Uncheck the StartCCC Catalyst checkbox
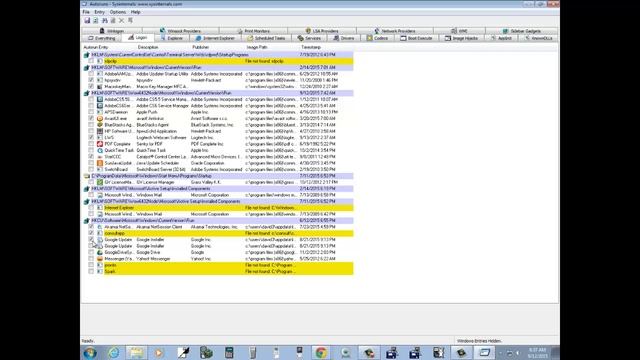 (x=91, y=157)
